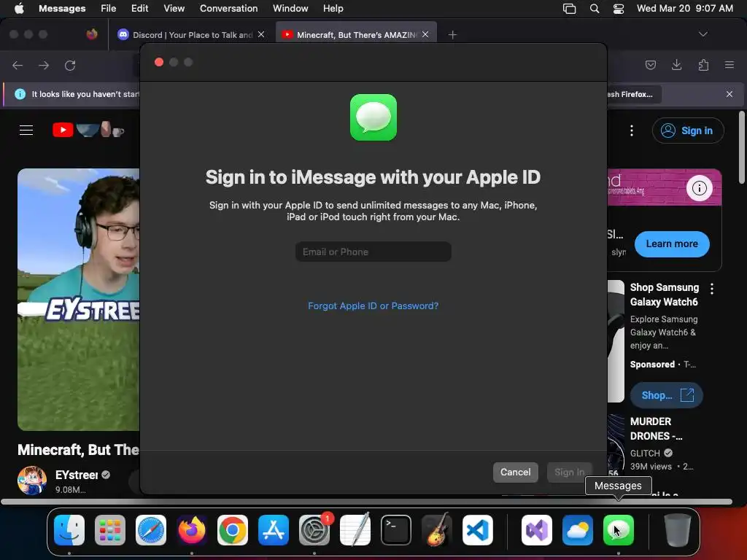This screenshot has height=560, width=747.
Task: Close the Discord tab
Action: (x=261, y=34)
